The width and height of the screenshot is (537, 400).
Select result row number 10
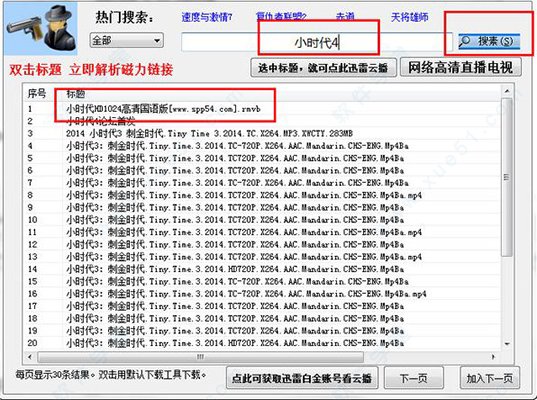[x=263, y=220]
